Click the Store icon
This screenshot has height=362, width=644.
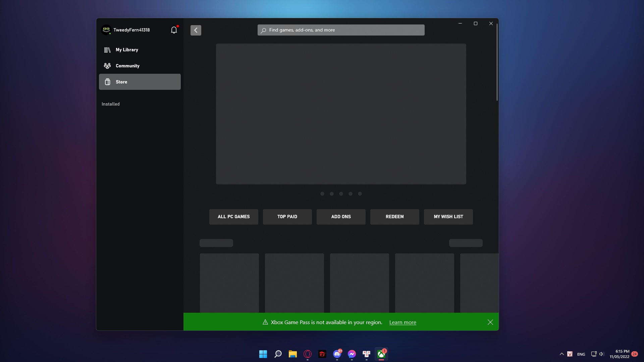(107, 82)
